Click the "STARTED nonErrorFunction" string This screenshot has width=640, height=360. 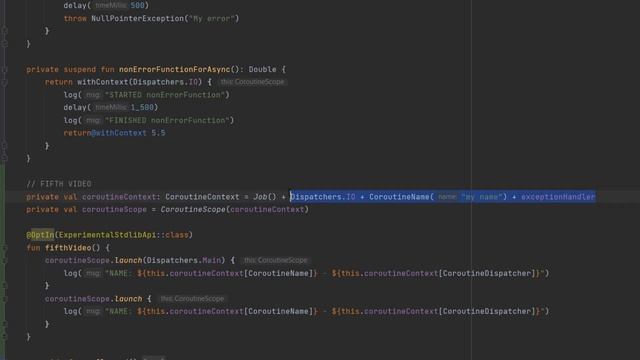click(165, 95)
